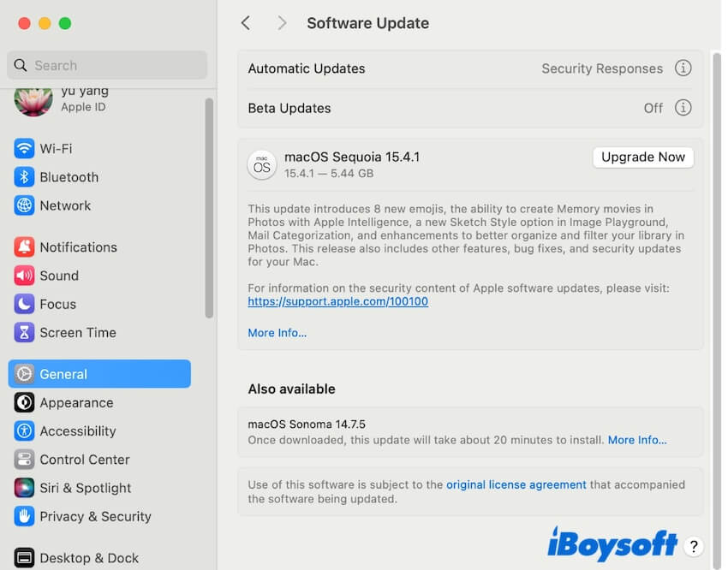728x570 pixels.
Task: Open Focus moon icon
Action: [24, 304]
